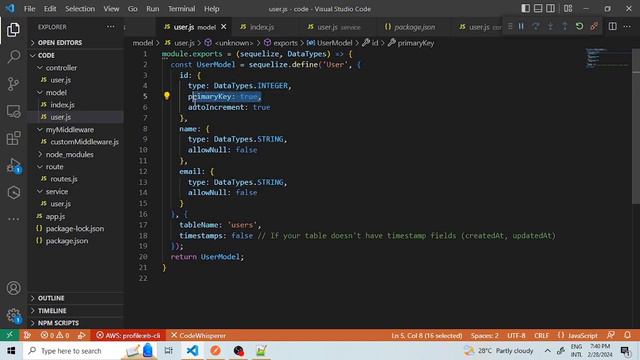The height and width of the screenshot is (360, 640).
Task: Toggle secondary side bar visibility
Action: [551, 9]
